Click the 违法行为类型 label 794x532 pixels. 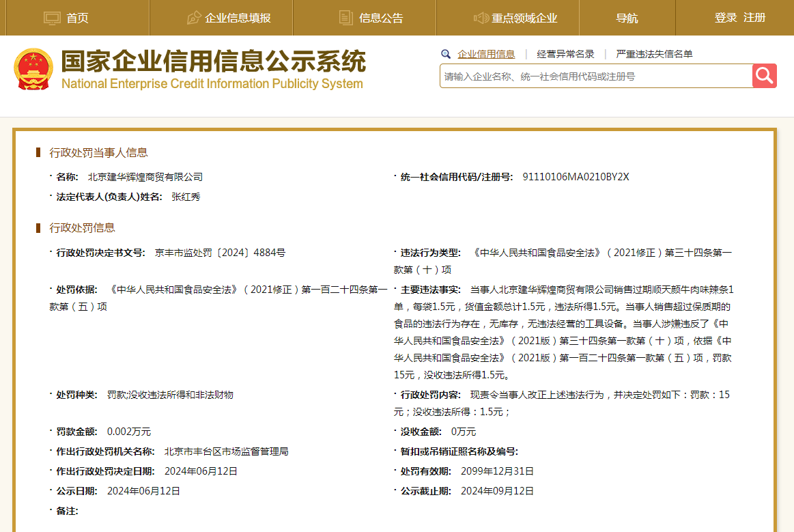430,252
